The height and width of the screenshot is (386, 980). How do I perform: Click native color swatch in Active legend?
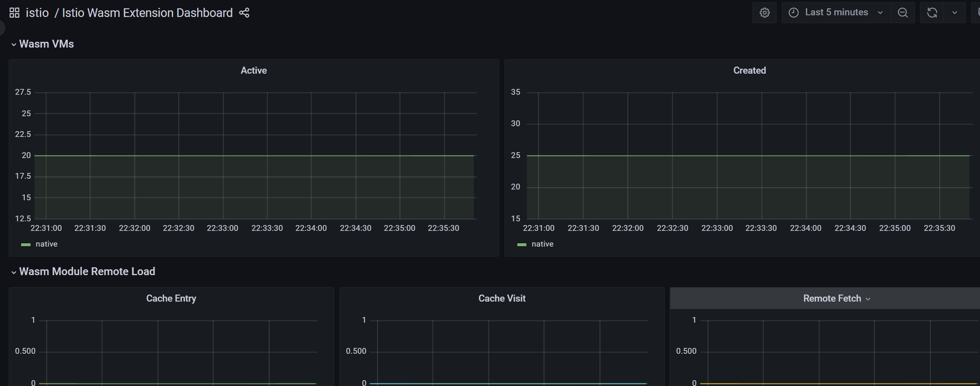click(x=26, y=245)
